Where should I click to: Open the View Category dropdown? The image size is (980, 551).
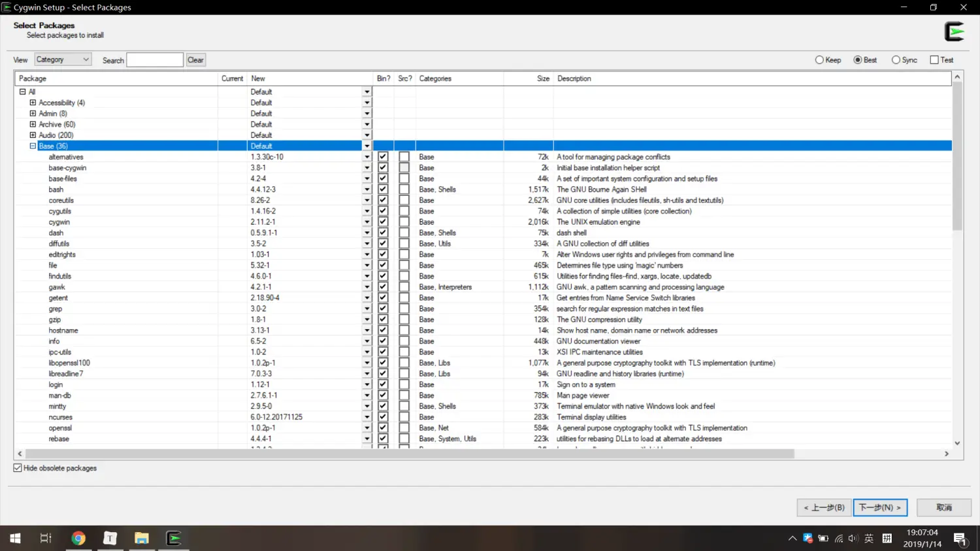63,59
